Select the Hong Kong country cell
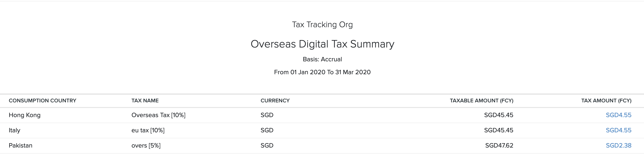 [x=24, y=115]
